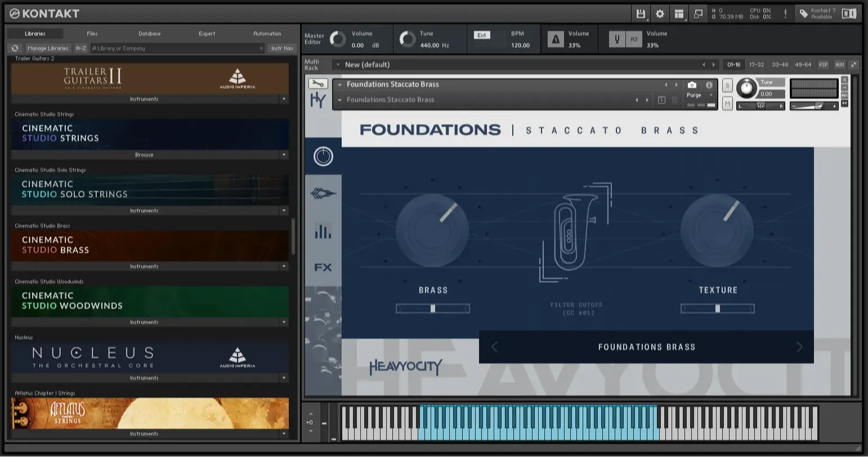Open the main dial page in Foundations sidebar

point(323,156)
